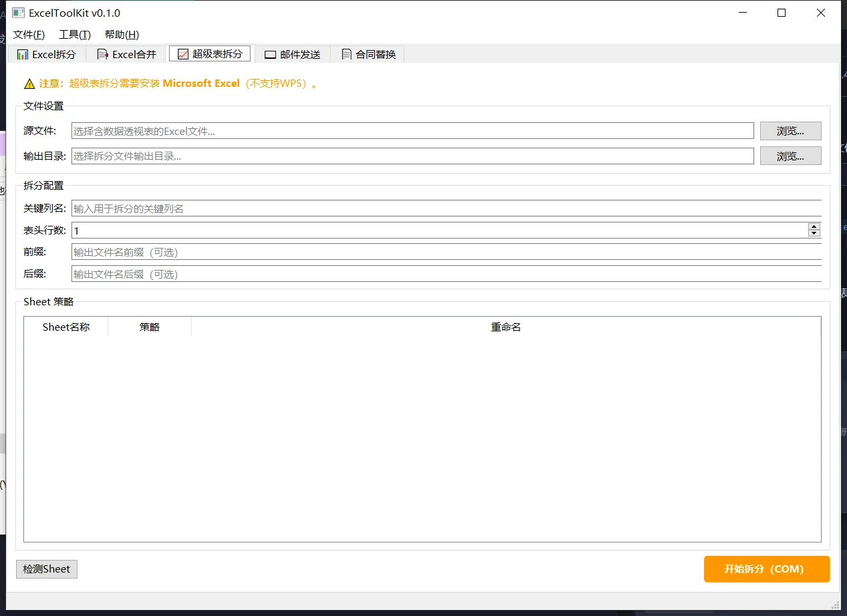Open the 工具(T) menu
Screen dimensions: 847x616
pyautogui.click(x=75, y=35)
